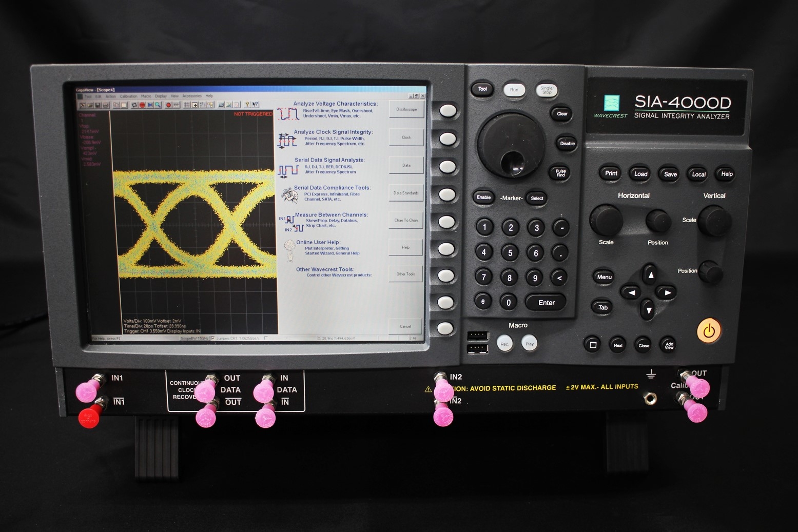This screenshot has width=798, height=532.
Task: Push the Add View key
Action: tap(669, 345)
